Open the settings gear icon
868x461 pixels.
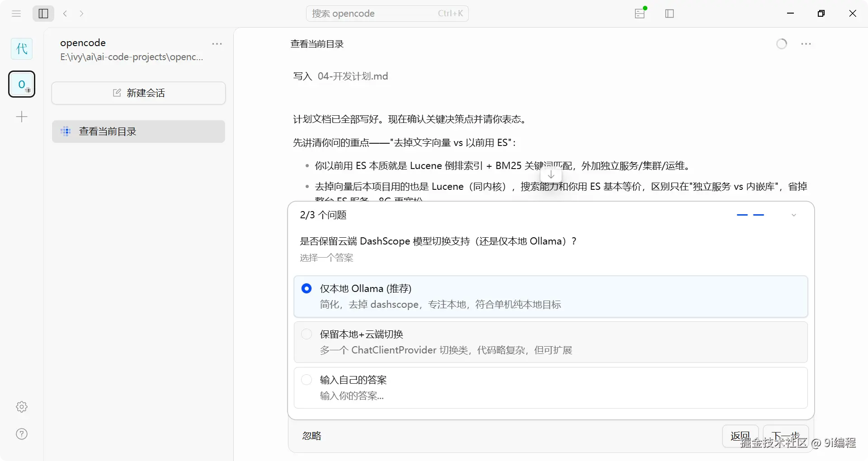click(x=22, y=407)
